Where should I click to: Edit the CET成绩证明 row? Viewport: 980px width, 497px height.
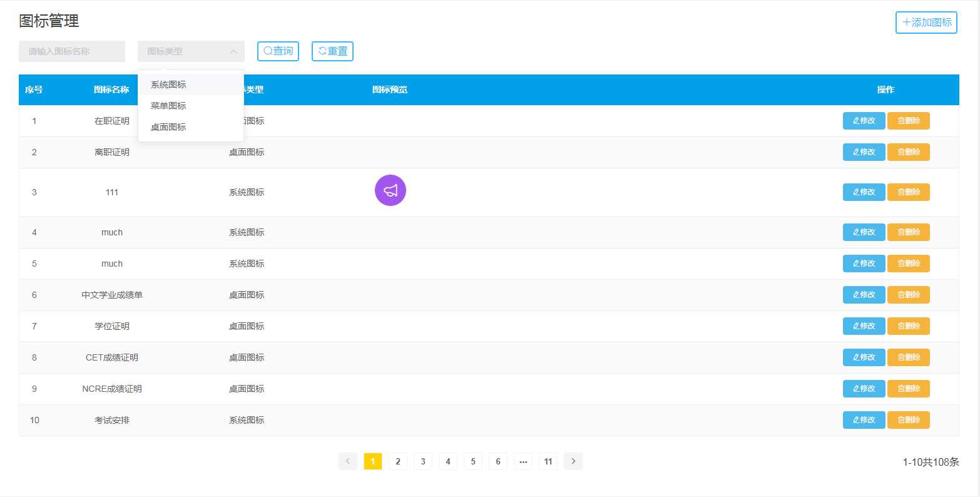[864, 357]
